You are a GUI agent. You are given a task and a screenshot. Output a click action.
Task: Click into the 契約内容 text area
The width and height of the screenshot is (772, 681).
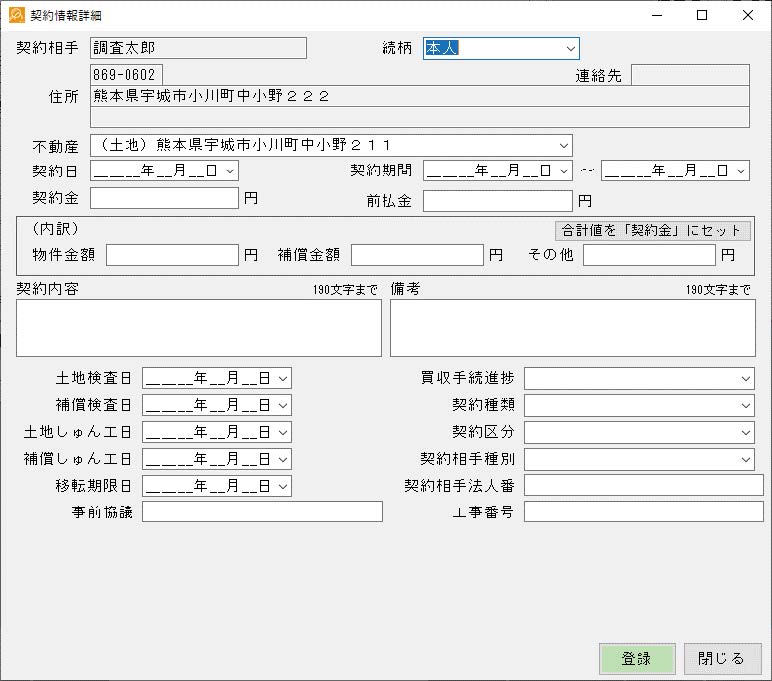[199, 328]
